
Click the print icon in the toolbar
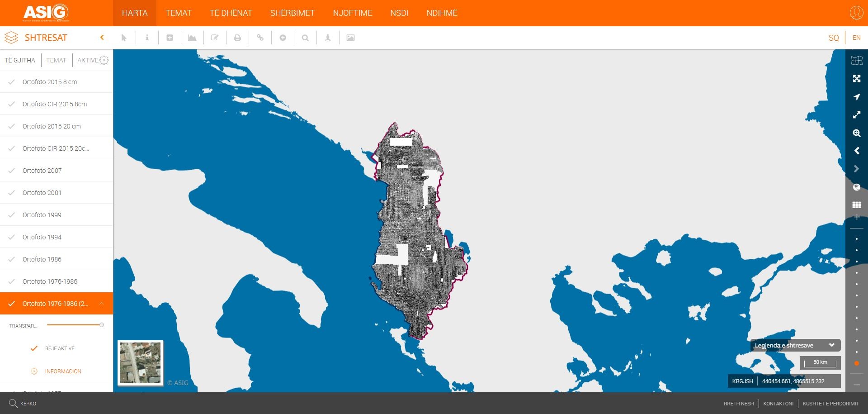[x=237, y=38]
